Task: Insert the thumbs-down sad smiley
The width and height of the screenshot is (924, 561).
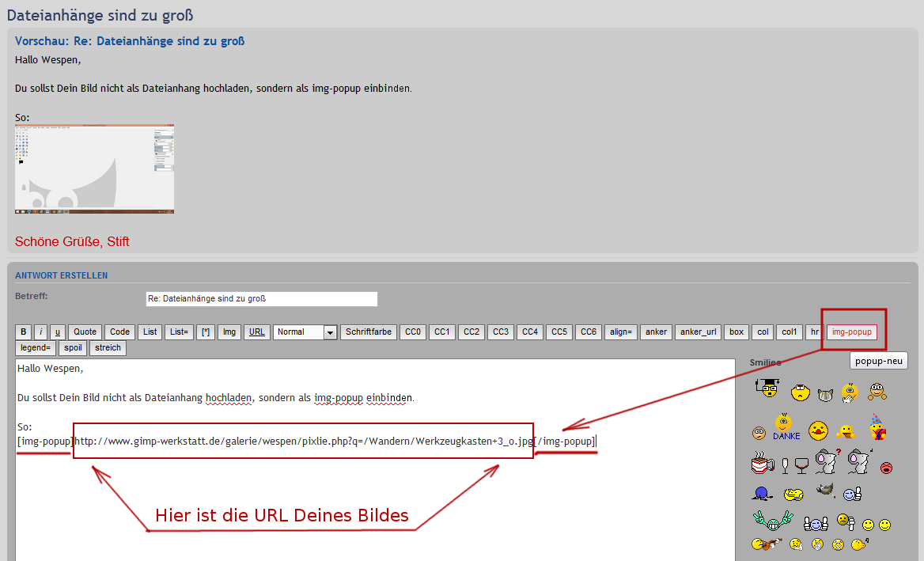Action: point(846,522)
